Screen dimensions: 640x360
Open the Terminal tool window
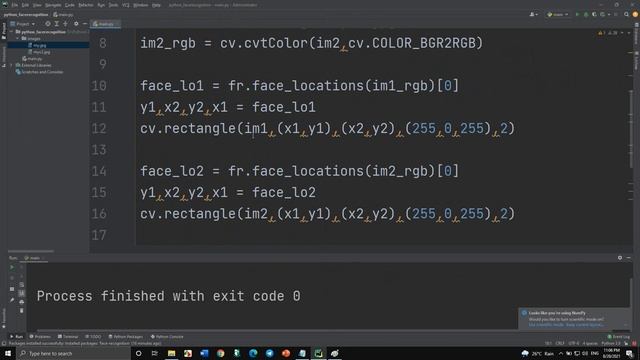coord(68,337)
